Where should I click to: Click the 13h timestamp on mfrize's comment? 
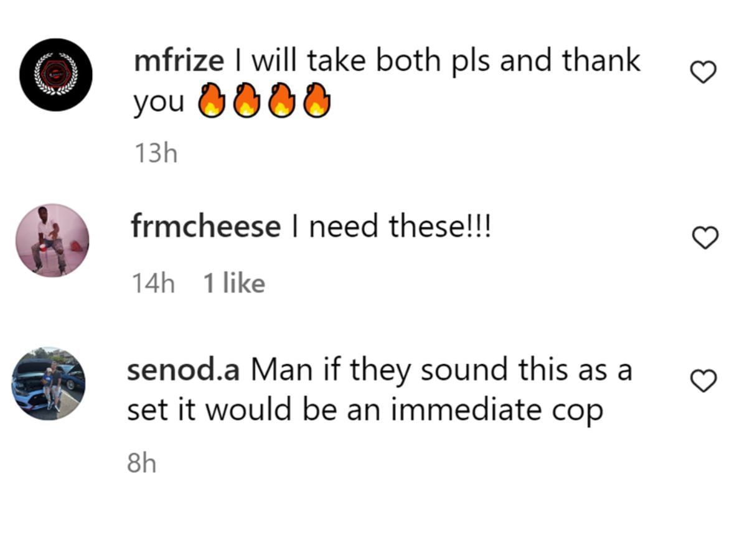[x=156, y=152]
